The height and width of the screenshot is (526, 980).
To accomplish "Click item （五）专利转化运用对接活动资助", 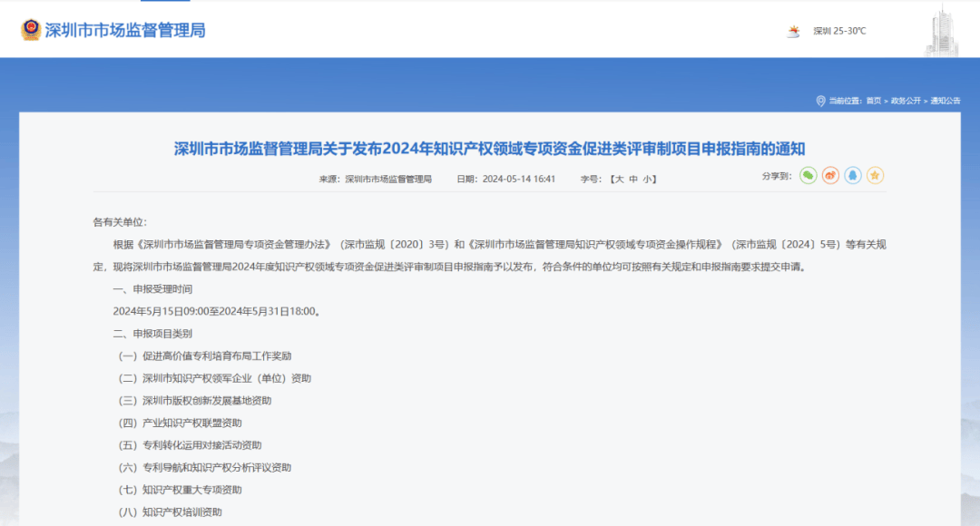I will point(190,445).
